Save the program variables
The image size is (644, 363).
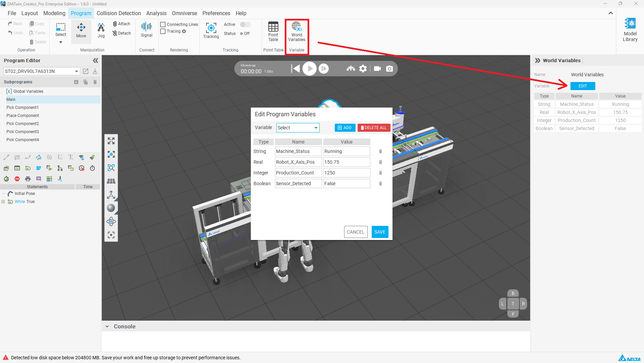[x=380, y=232]
